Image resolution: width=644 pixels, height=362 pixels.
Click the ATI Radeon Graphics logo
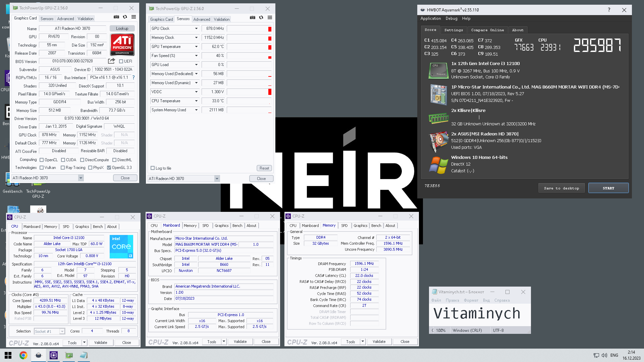122,45
